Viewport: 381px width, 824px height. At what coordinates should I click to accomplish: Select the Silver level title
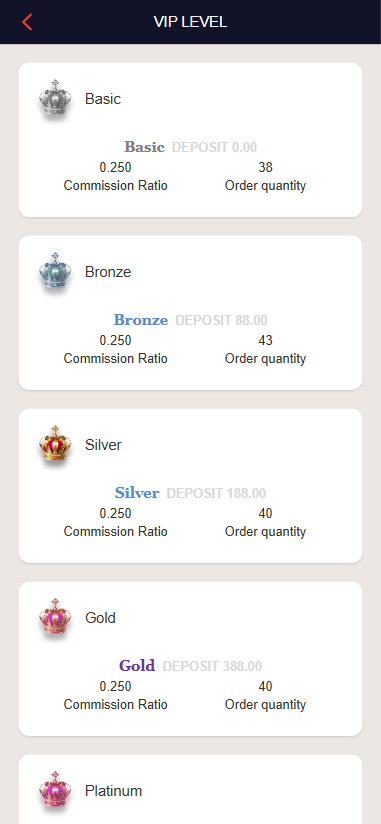(x=104, y=445)
